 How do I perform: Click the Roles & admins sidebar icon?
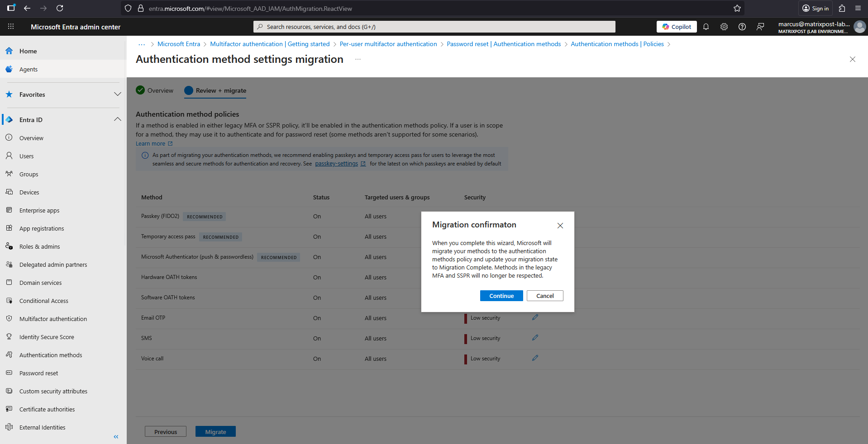click(9, 246)
